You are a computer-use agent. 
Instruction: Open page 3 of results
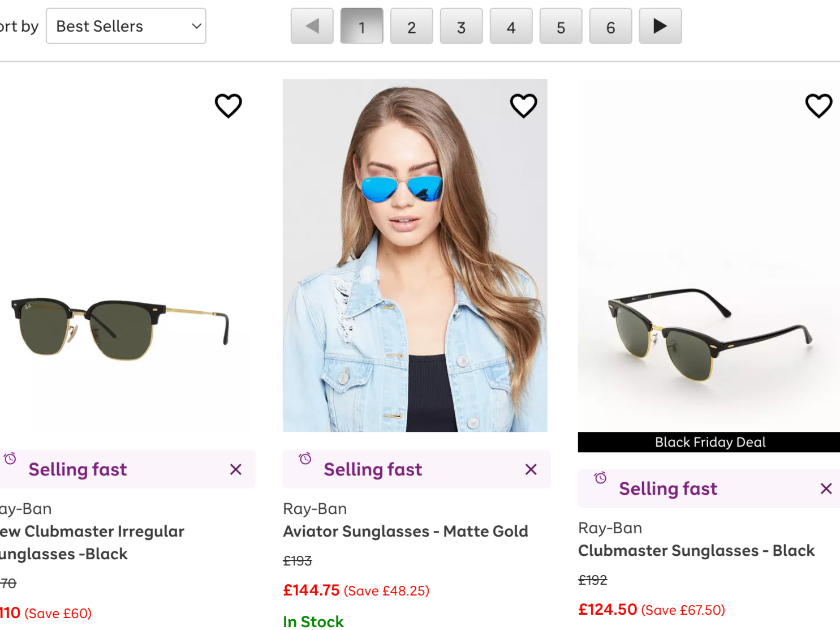tap(462, 26)
